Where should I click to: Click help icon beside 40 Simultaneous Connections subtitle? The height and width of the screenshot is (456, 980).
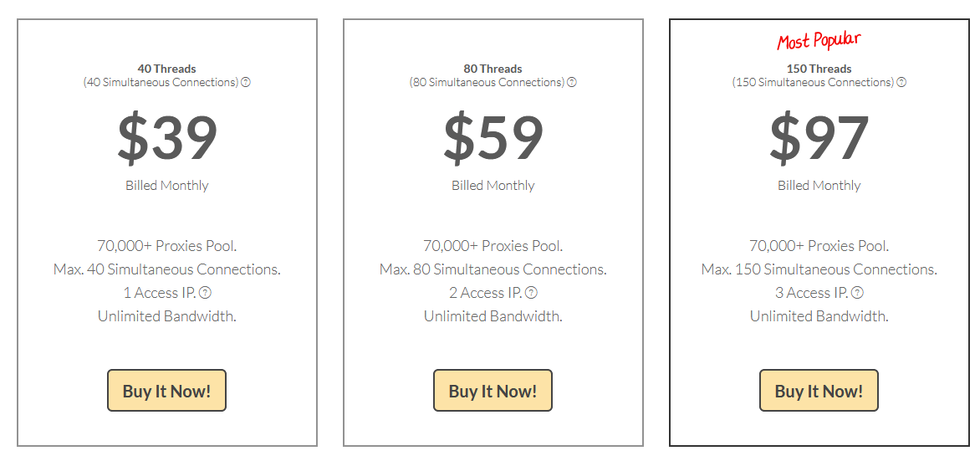click(246, 83)
